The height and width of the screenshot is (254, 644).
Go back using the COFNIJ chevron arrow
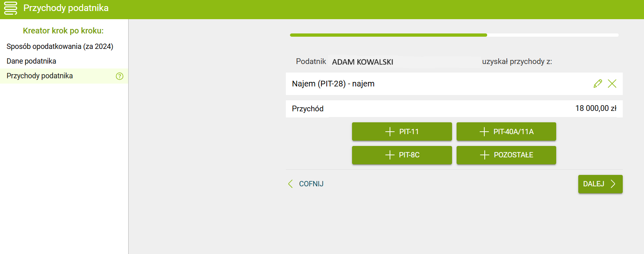click(x=290, y=184)
